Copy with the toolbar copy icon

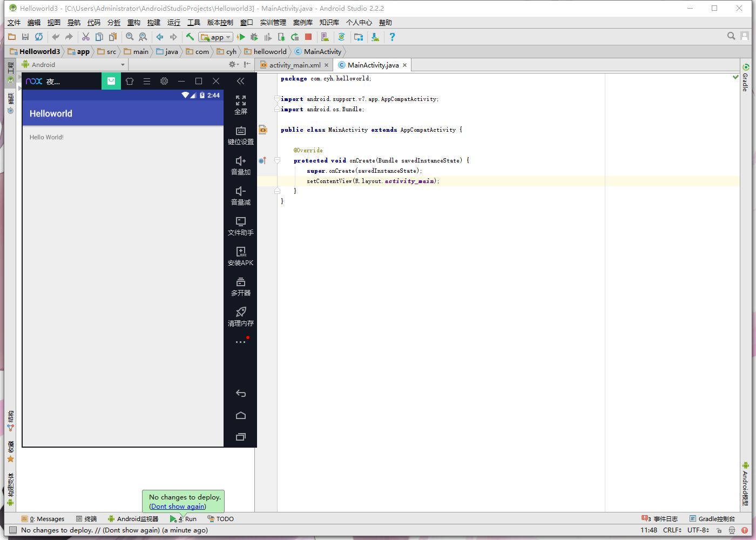click(x=99, y=37)
